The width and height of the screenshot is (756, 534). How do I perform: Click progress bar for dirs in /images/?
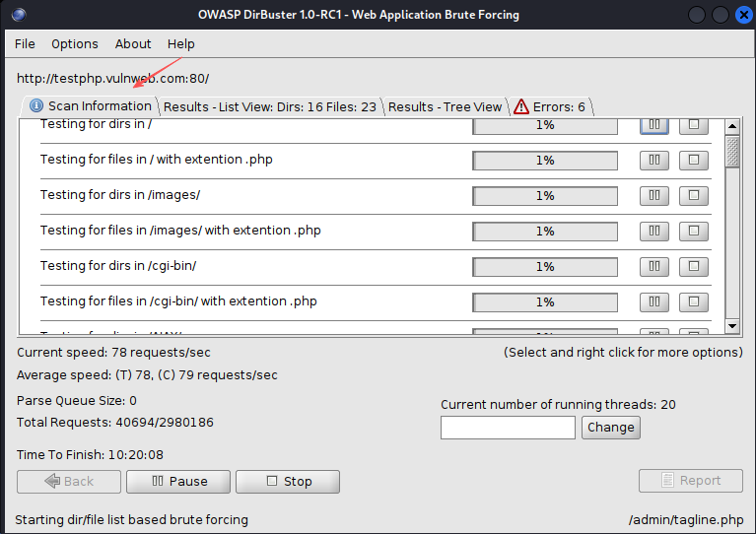[545, 196]
